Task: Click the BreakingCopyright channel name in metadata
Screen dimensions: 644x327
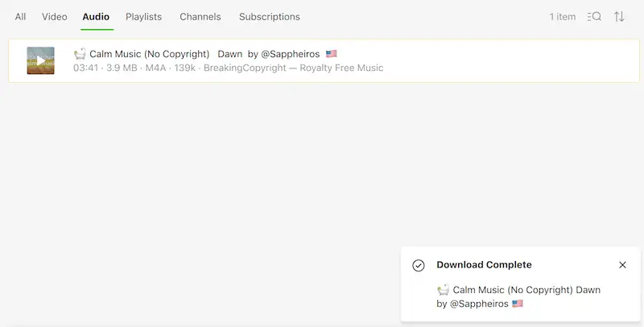Action: 293,68
